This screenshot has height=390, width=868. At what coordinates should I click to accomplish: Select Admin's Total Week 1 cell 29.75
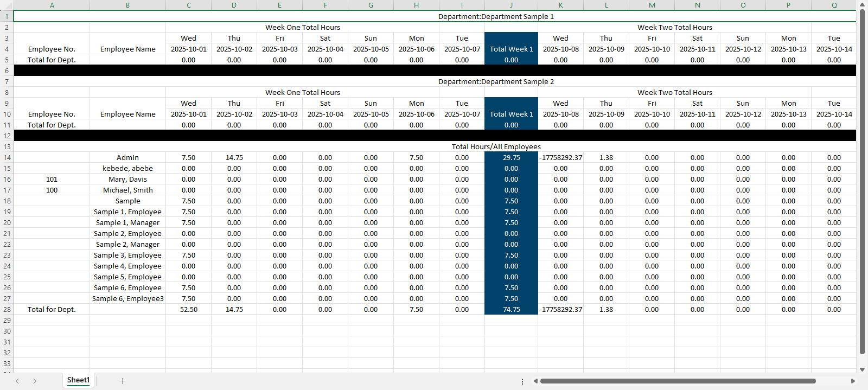(511, 157)
